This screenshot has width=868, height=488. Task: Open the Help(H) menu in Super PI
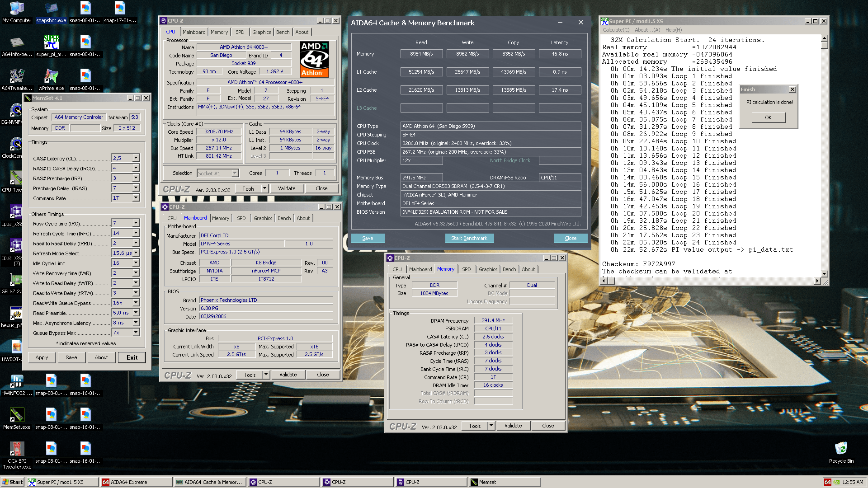(x=674, y=30)
